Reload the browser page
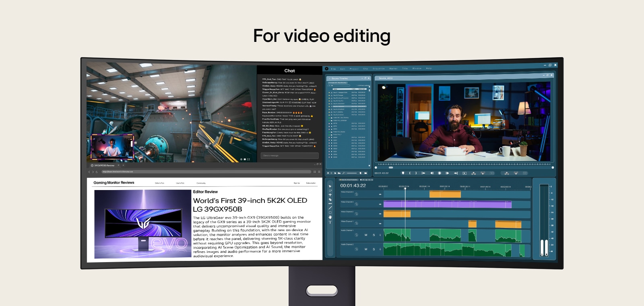The image size is (644, 306). (x=97, y=172)
